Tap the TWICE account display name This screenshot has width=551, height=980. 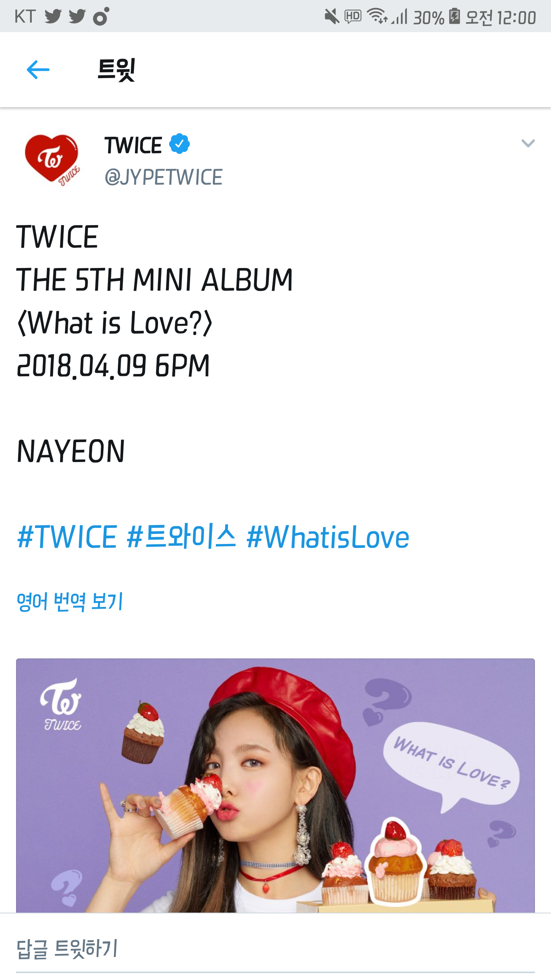pos(133,145)
